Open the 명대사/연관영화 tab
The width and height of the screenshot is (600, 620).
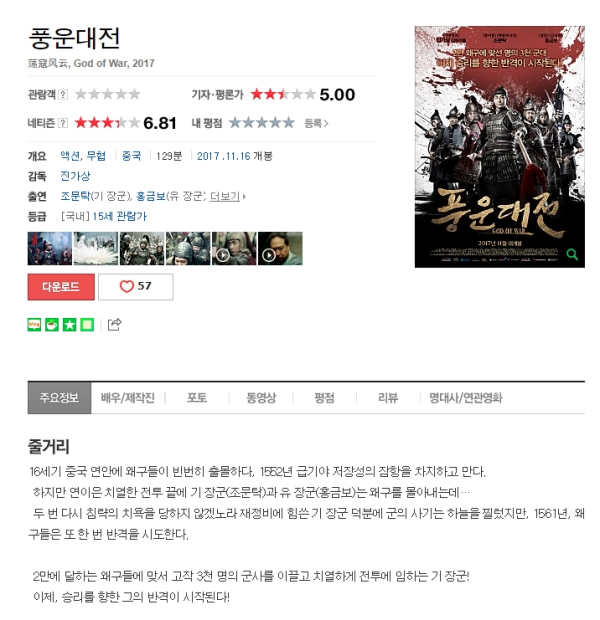point(466,398)
